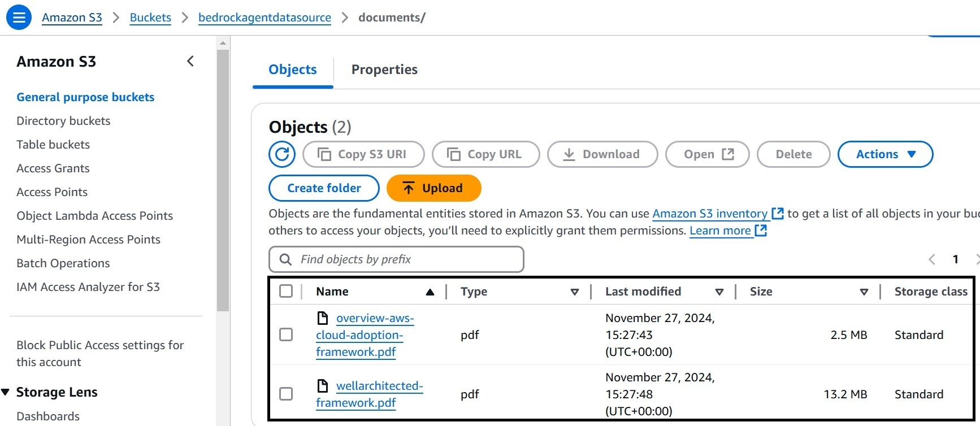This screenshot has height=426, width=980.
Task: Click the external link icon after Amazon S3 inventory
Action: 778,214
